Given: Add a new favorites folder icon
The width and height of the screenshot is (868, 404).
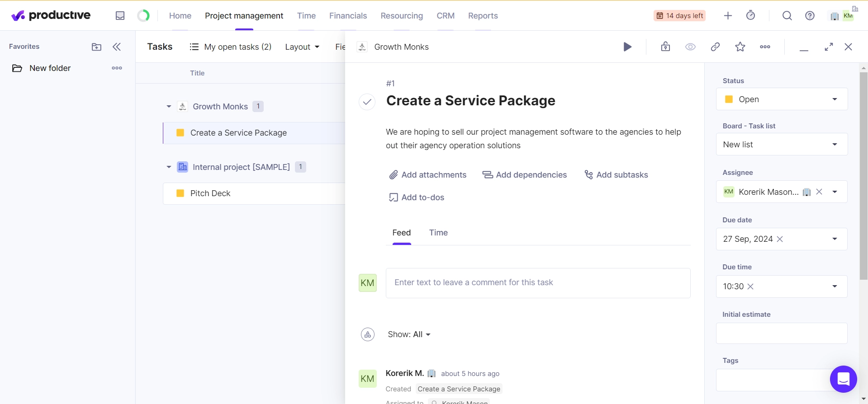Looking at the screenshot, I should click(x=96, y=47).
